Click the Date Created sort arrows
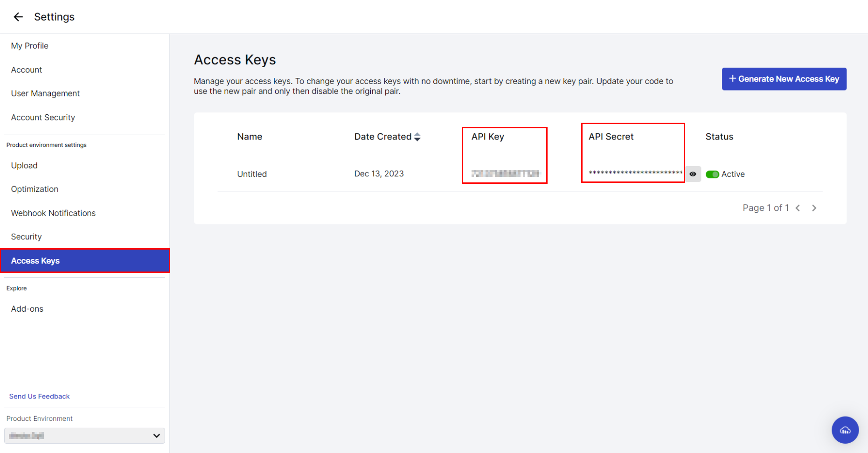This screenshot has width=868, height=453. click(417, 136)
